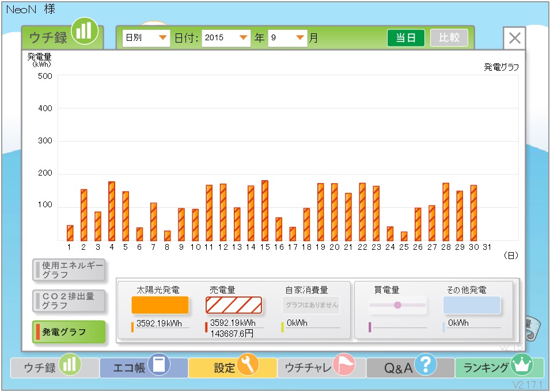
Task: Click the 0kWh value under 自家消費量
Action: click(297, 323)
